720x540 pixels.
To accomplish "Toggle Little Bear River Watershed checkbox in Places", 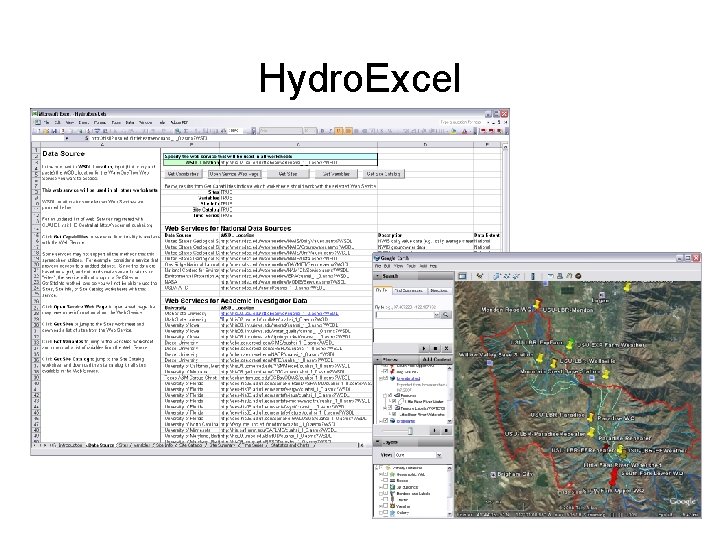I will tap(394, 413).
